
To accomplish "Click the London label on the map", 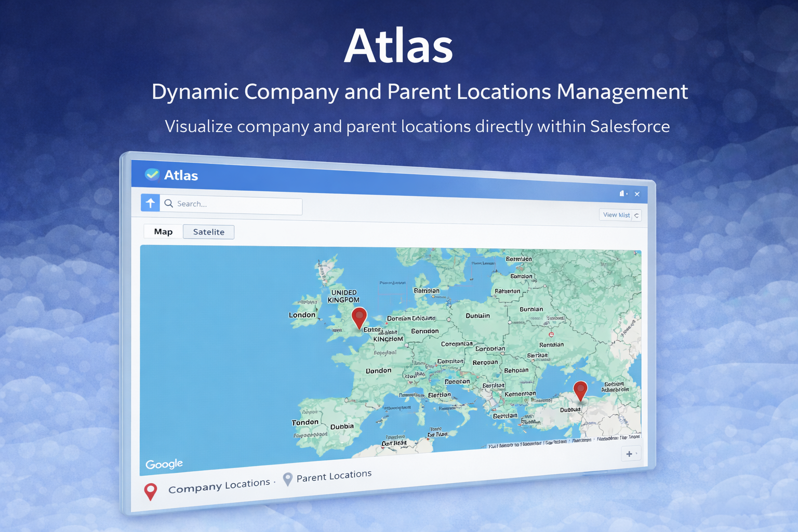I will coord(302,315).
